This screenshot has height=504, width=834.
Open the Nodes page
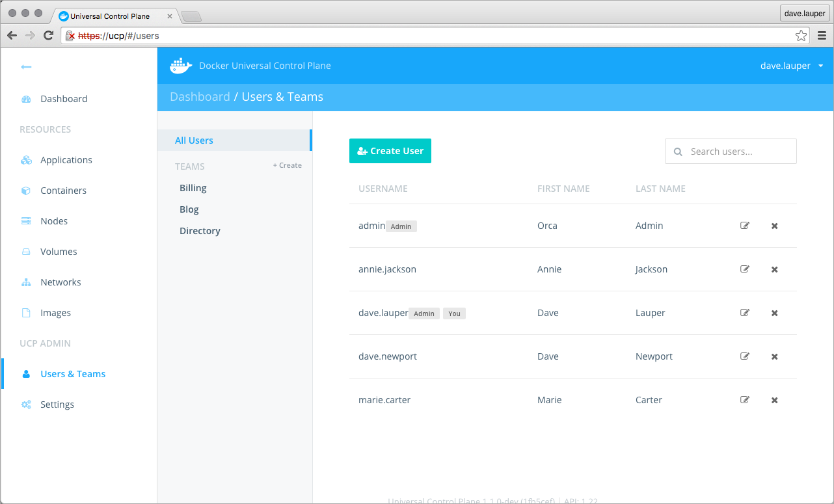coord(54,221)
